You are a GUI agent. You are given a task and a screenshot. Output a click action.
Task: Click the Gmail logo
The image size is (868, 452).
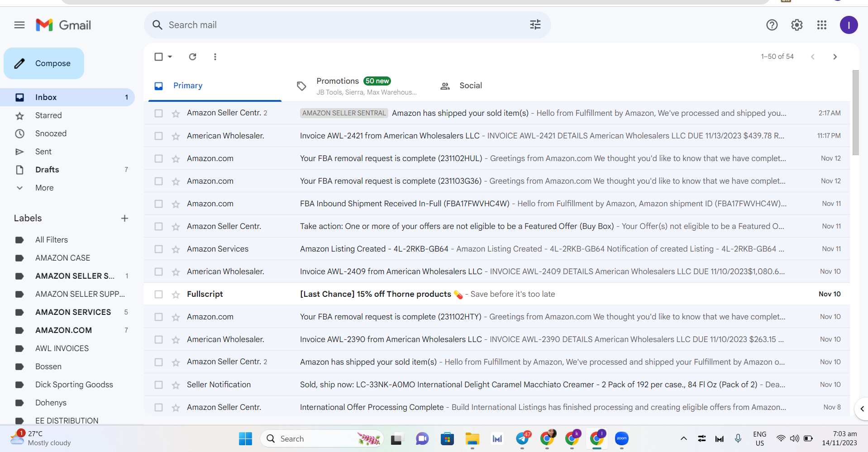point(63,25)
